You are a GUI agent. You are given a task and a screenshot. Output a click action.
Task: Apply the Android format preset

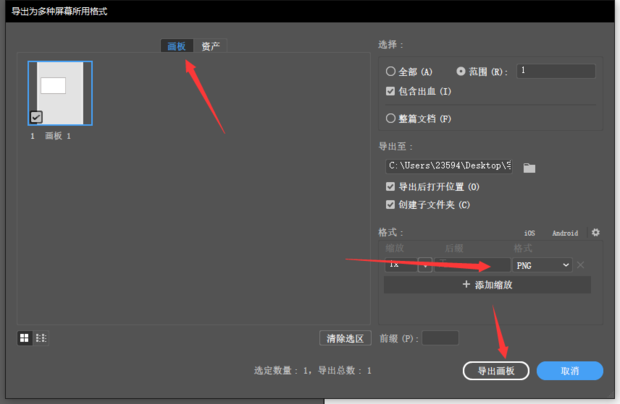click(x=565, y=233)
